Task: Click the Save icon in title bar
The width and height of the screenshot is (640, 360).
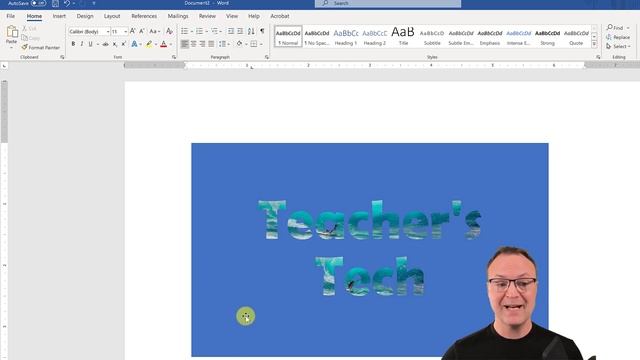Action: (56, 3)
